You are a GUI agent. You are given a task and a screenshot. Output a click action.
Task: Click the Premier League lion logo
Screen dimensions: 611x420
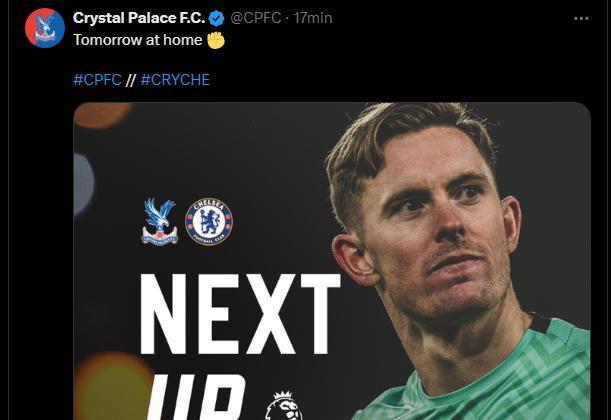(x=284, y=406)
